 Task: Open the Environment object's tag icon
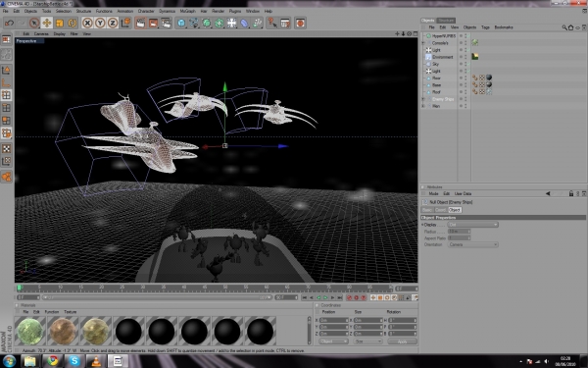point(475,57)
